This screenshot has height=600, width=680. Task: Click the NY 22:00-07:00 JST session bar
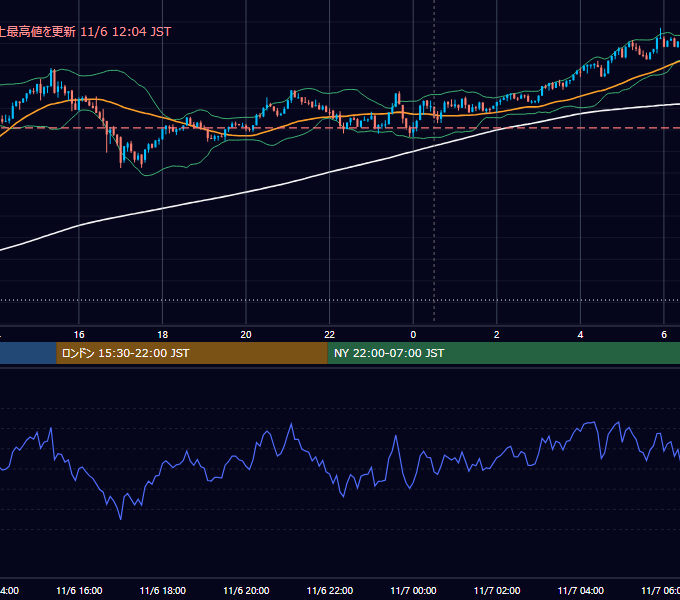tap(503, 353)
